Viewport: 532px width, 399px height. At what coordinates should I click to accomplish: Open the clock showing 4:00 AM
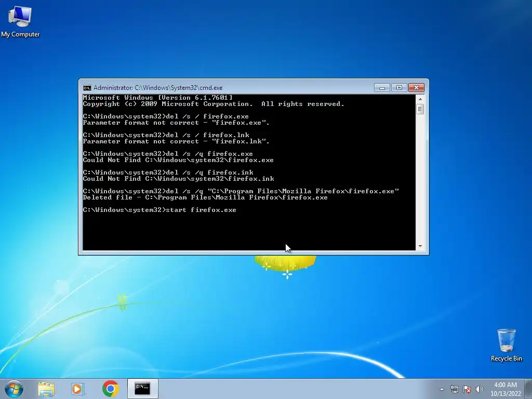point(506,389)
